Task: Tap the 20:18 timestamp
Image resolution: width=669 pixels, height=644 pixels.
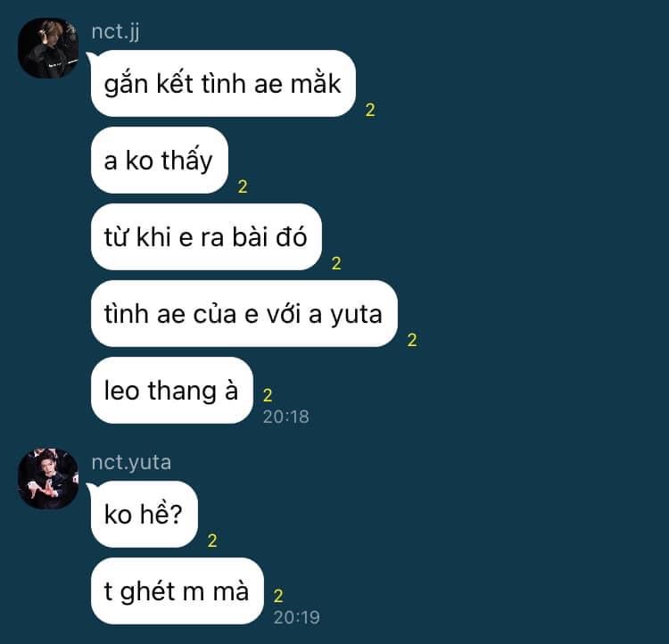Action: [x=285, y=417]
